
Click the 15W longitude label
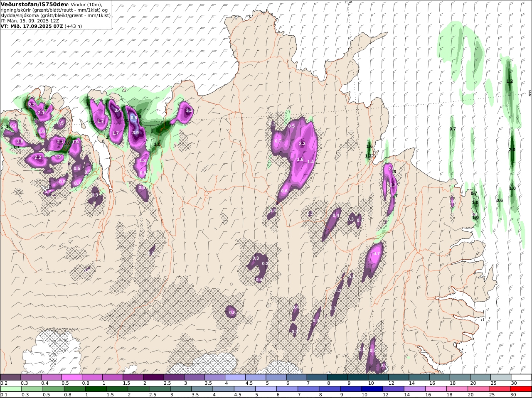(x=348, y=2)
